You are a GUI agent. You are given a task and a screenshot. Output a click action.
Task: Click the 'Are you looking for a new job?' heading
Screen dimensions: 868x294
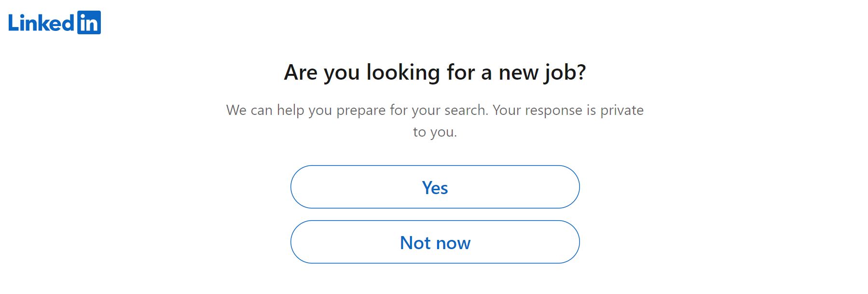click(x=434, y=72)
